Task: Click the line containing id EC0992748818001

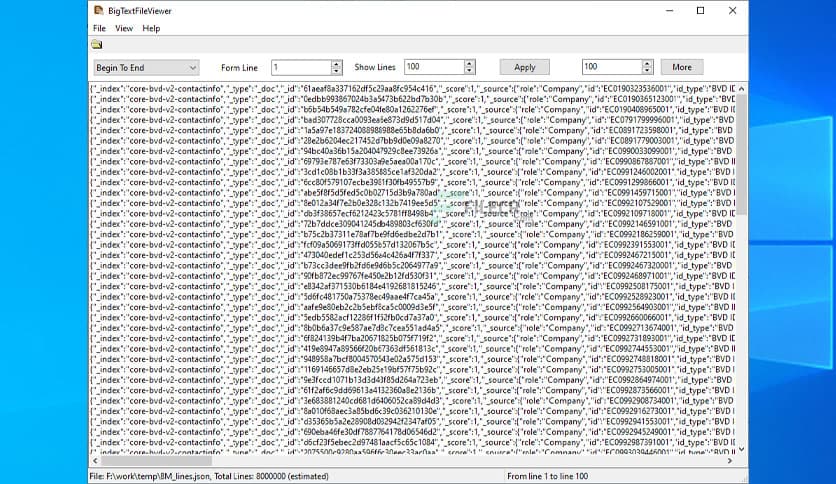Action: [413, 359]
